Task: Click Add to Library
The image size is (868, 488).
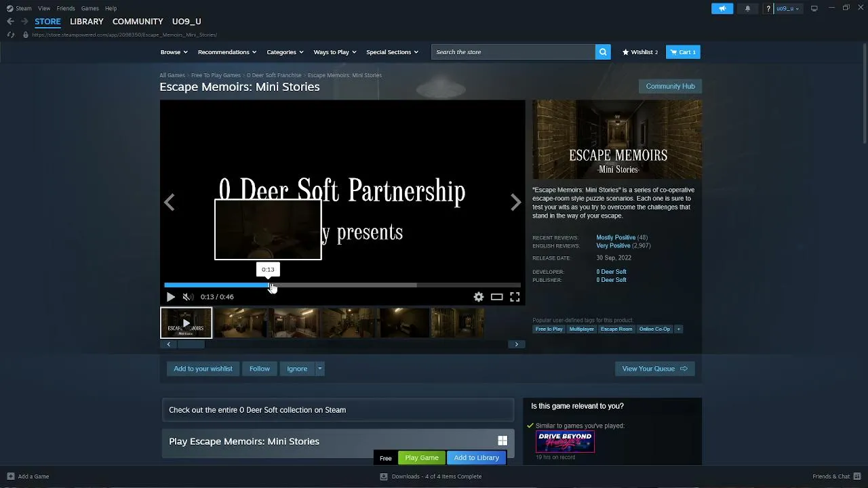Action: 476,457
